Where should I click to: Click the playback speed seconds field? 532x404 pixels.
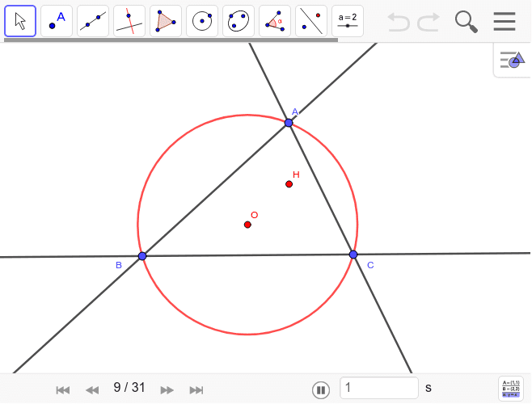click(378, 389)
